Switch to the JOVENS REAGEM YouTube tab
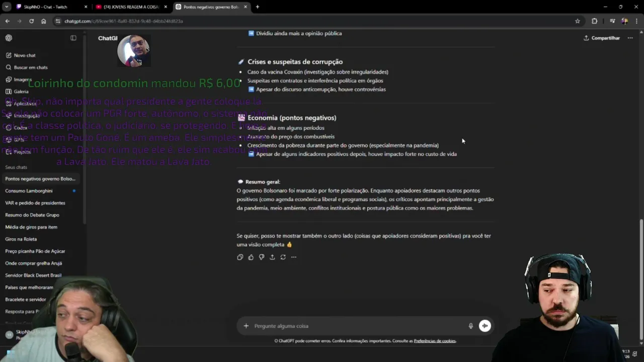Image resolution: width=644 pixels, height=362 pixels. 131,7
